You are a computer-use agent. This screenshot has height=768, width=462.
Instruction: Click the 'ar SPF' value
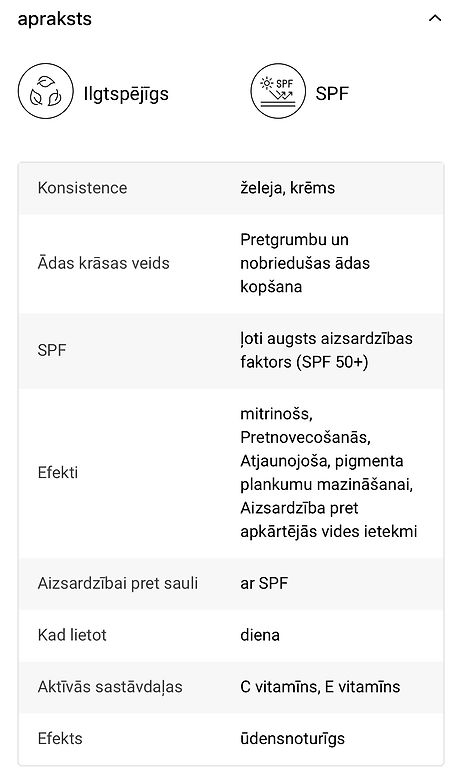coord(264,583)
